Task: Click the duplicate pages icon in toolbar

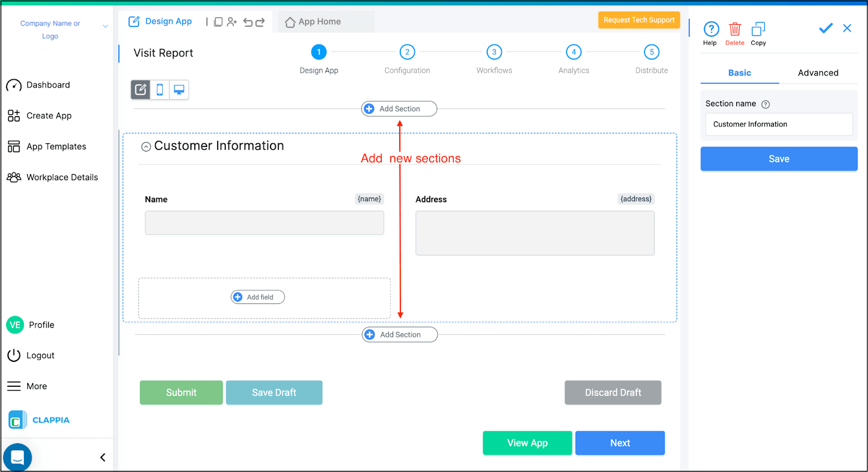Action: pyautogui.click(x=218, y=22)
